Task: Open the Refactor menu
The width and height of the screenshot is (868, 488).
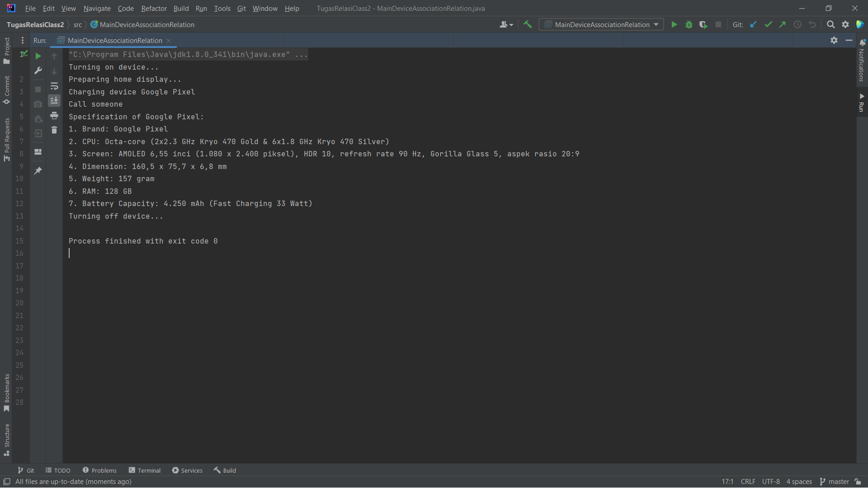Action: point(154,8)
